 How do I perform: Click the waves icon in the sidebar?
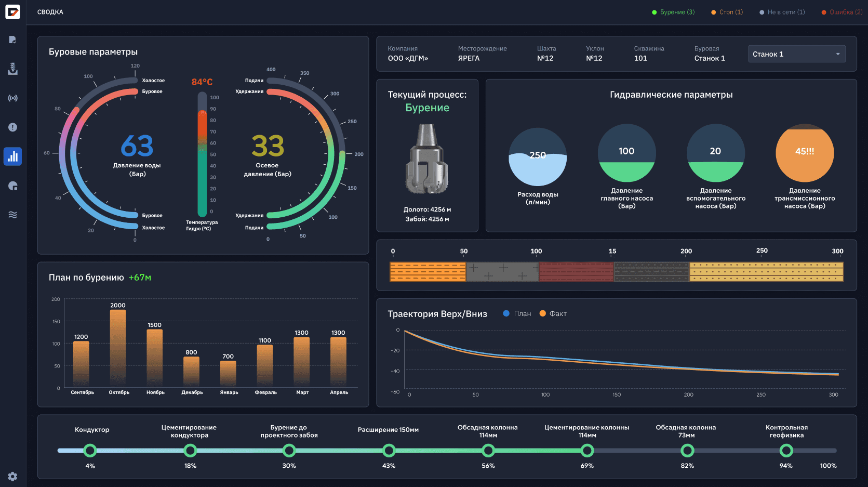[13, 214]
